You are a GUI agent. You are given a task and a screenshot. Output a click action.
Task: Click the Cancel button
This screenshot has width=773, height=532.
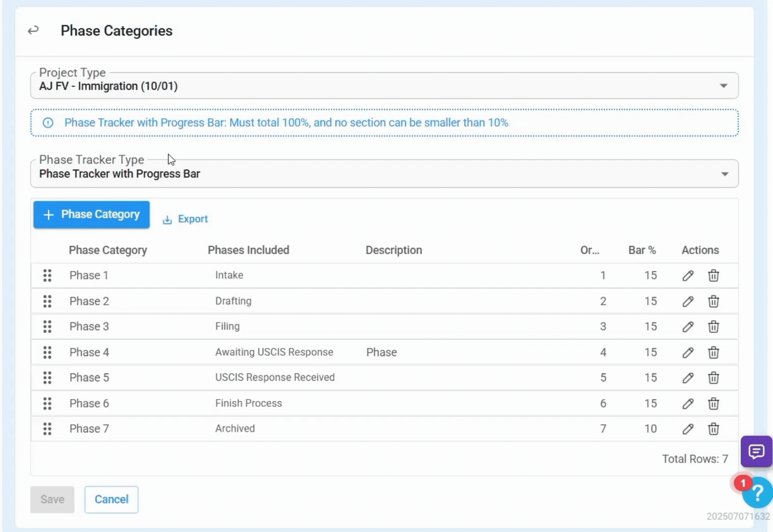(x=111, y=499)
